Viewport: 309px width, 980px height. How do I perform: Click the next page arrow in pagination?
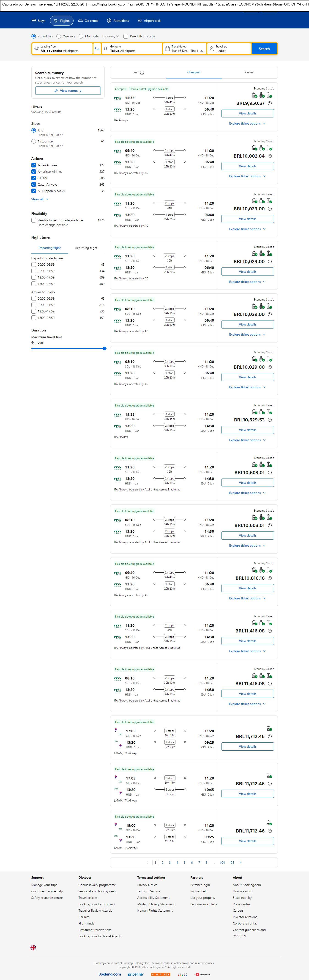240,863
